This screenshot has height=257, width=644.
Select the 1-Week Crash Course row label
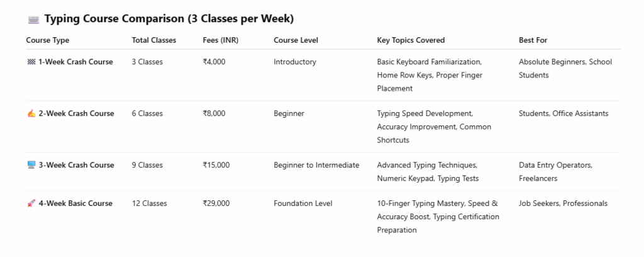click(x=75, y=62)
